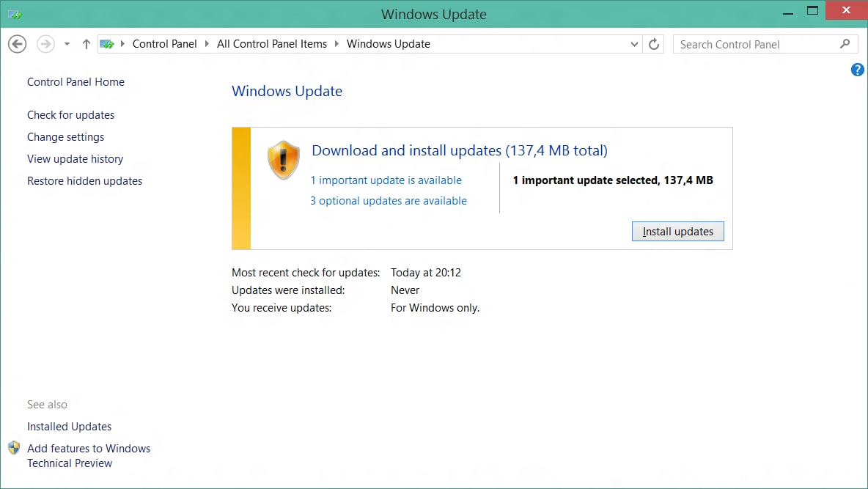Click the shield icon beside Add features
868x489 pixels.
[x=14, y=448]
